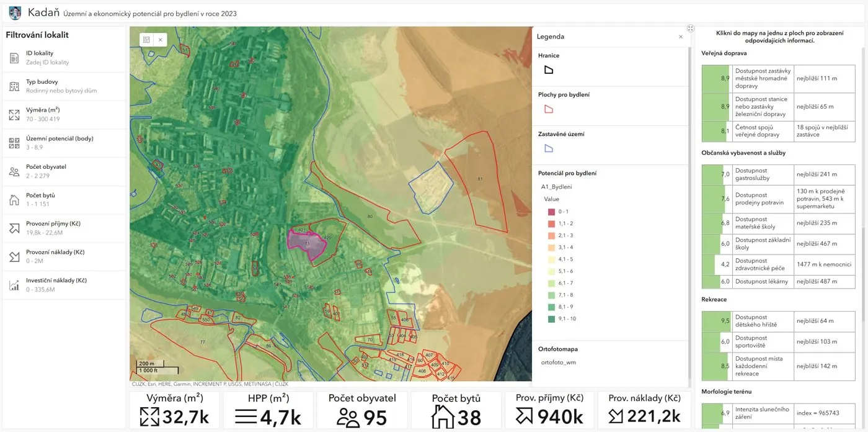The width and height of the screenshot is (868, 432).
Task: Click the 9,1 - 10 legend color swatch
Action: coord(551,319)
